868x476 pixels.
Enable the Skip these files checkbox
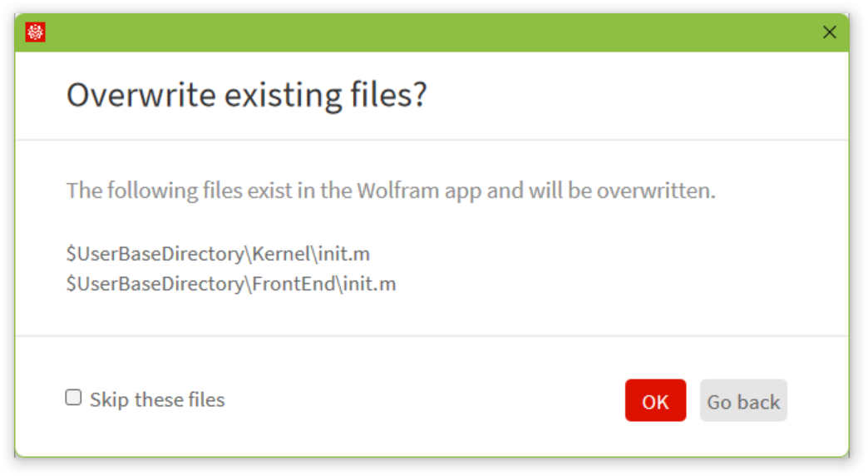pos(74,398)
